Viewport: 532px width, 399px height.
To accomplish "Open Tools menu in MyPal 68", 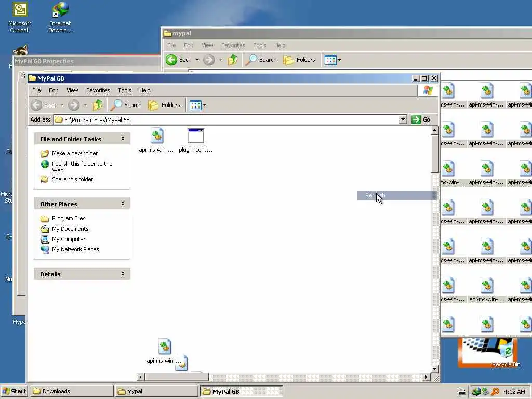I will (125, 90).
